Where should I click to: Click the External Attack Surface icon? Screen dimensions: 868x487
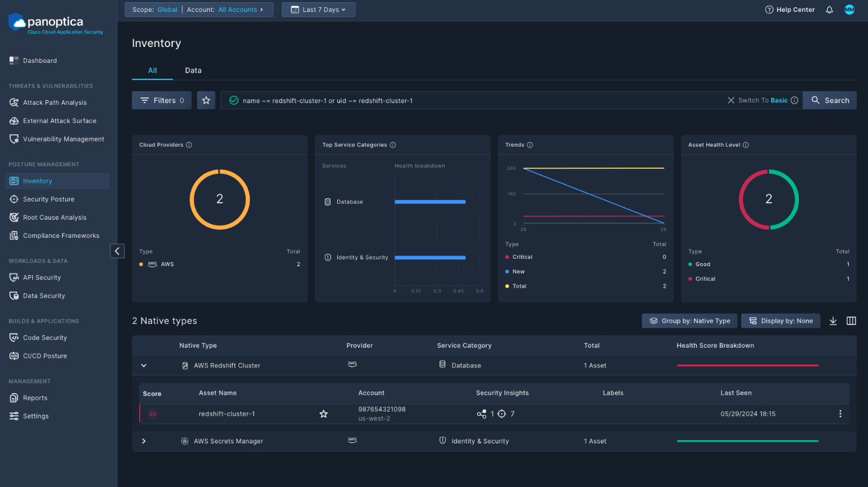pyautogui.click(x=14, y=121)
